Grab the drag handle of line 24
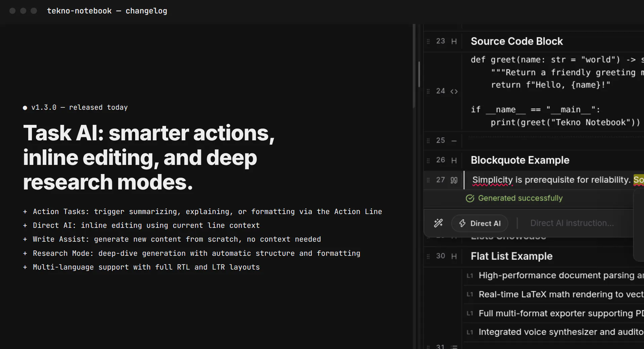644x349 pixels. [x=428, y=91]
